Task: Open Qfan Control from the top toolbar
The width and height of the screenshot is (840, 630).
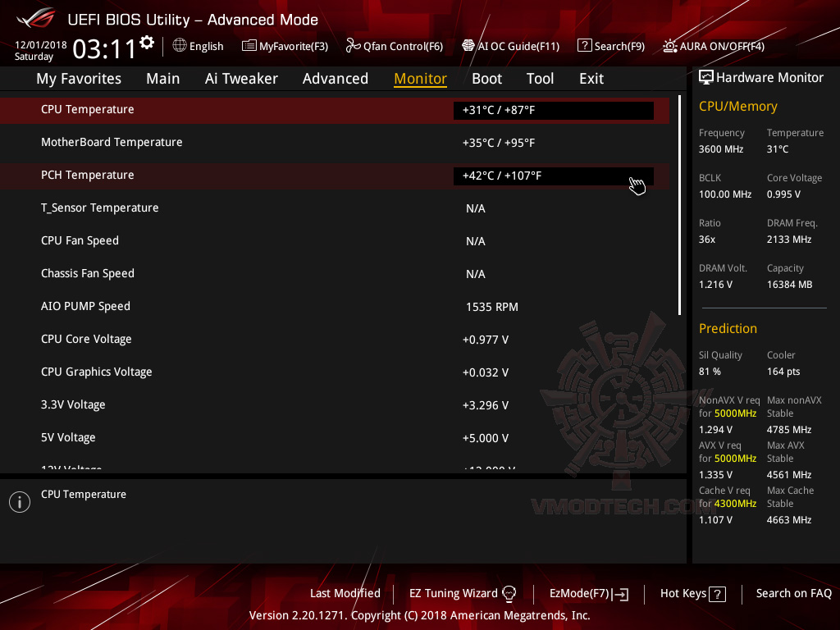Action: point(394,46)
